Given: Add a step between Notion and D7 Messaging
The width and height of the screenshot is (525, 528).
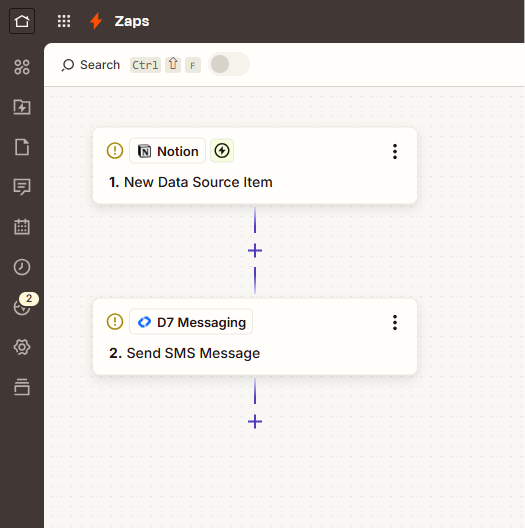Looking at the screenshot, I should coord(255,251).
